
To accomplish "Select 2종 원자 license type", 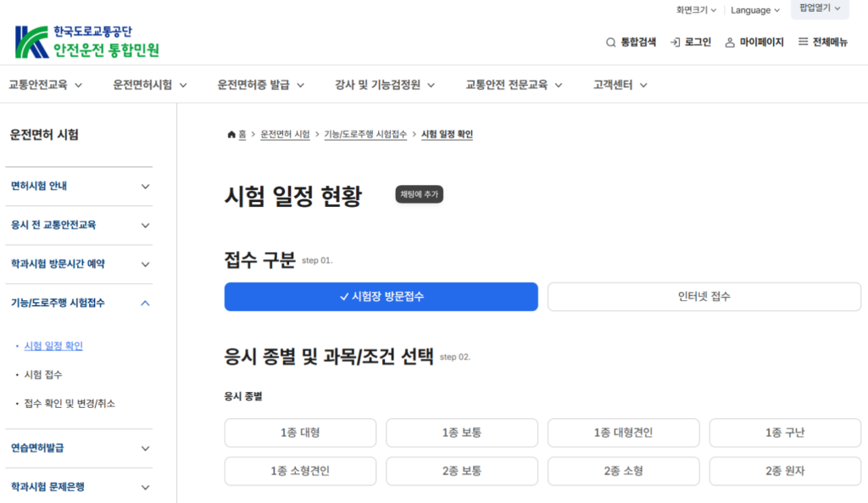I will click(x=785, y=471).
